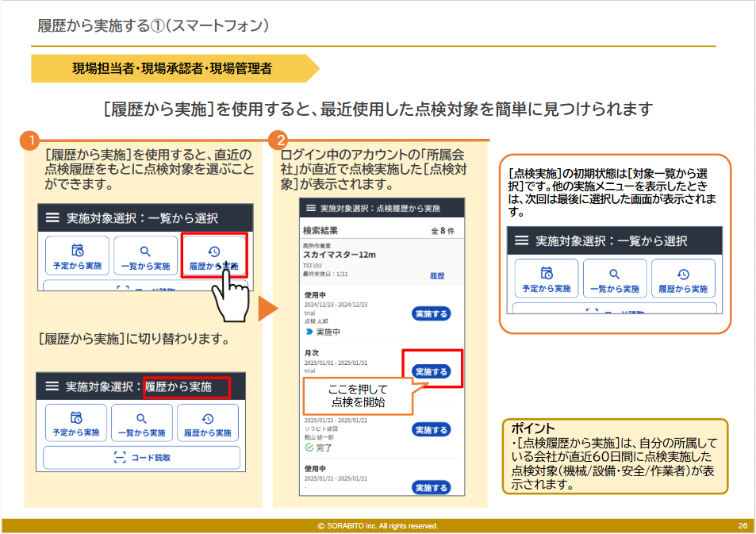Click the blue 実施中 status arrow icon
This screenshot has height=534, width=756.
pyautogui.click(x=309, y=332)
